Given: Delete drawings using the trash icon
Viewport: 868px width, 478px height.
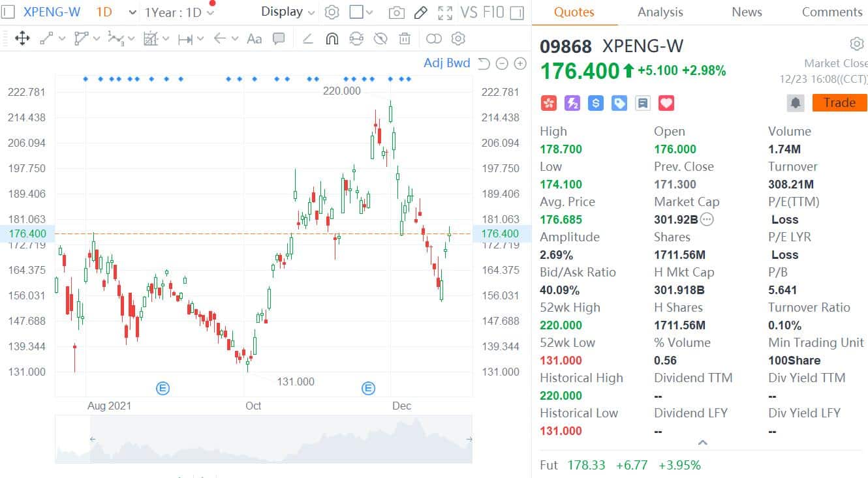Looking at the screenshot, I should 405,38.
